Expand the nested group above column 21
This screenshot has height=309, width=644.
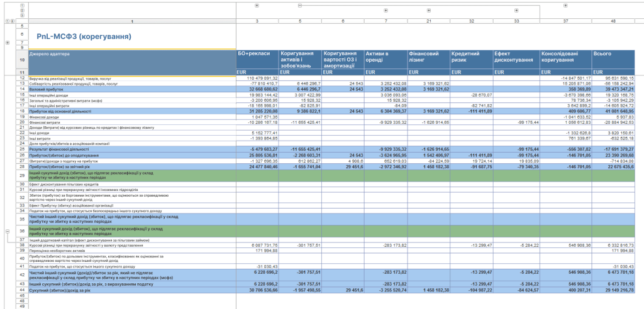tap(429, 11)
